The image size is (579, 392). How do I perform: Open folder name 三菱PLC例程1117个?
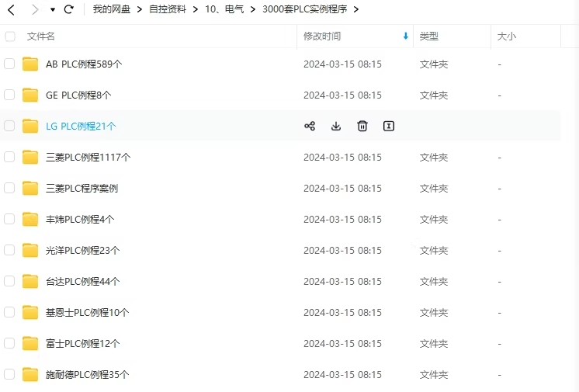tap(88, 157)
